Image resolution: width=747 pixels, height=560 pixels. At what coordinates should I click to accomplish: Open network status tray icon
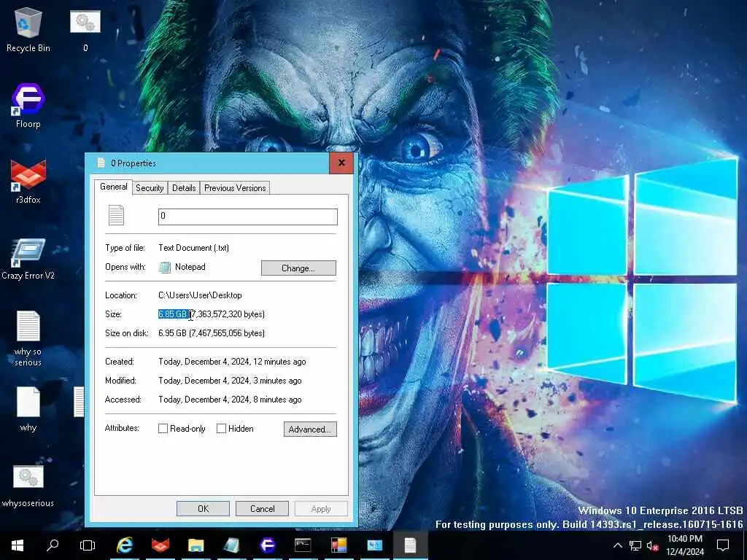point(635,545)
